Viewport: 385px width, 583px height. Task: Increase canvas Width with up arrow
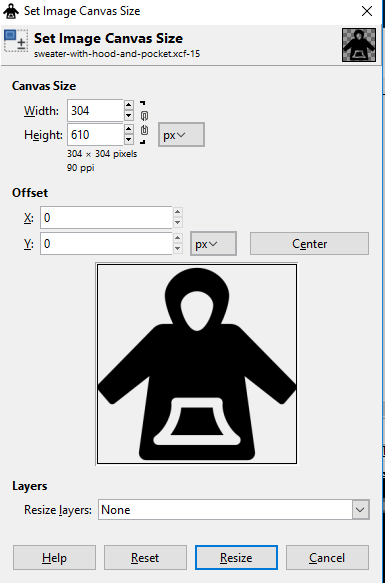(129, 105)
